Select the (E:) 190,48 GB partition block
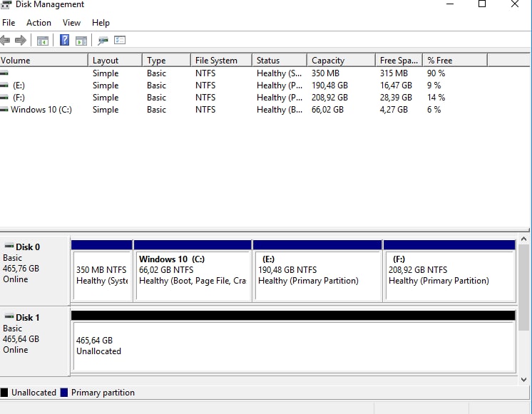Screen dimensions: 532x414 pyautogui.click(x=317, y=271)
